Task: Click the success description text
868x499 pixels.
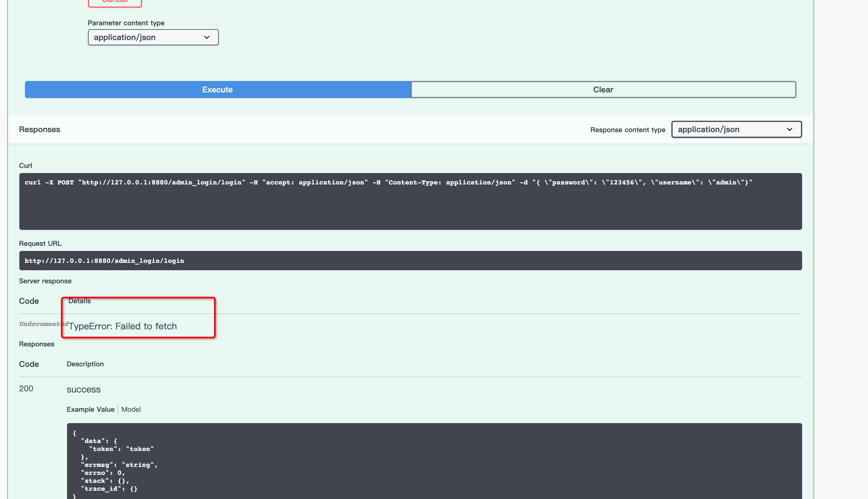Action: point(84,390)
